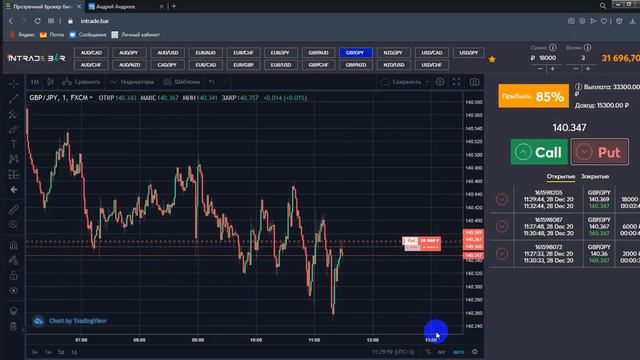Screen dimensions: 640x360
Task: Toggle stay in drawing mode
Action: pos(13,260)
